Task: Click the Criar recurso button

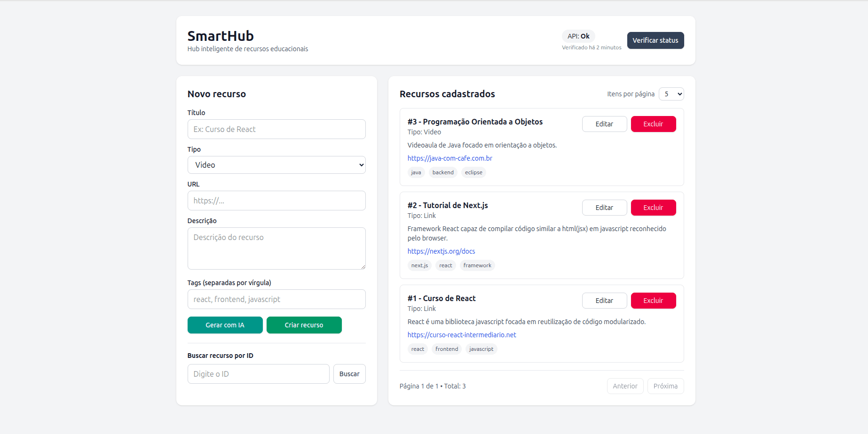Action: (304, 325)
